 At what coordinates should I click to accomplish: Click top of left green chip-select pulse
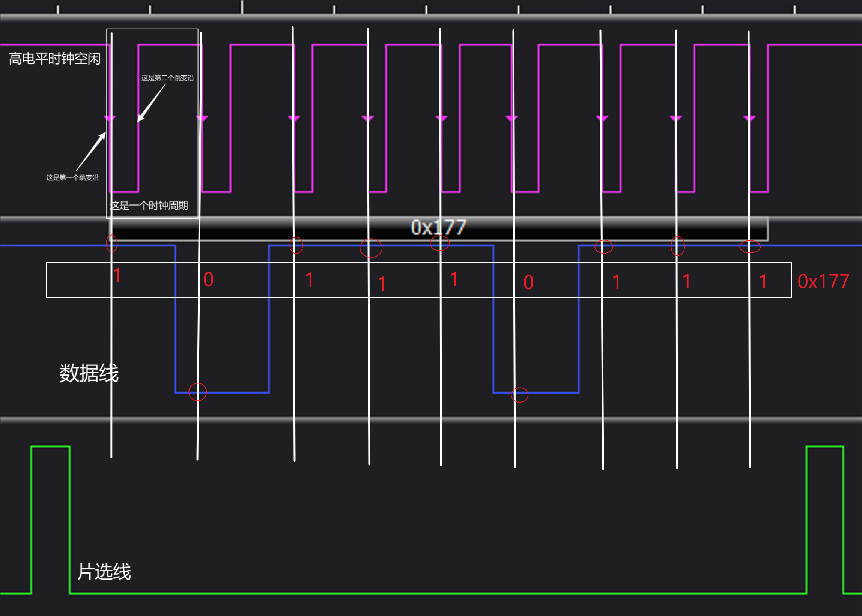pos(50,446)
